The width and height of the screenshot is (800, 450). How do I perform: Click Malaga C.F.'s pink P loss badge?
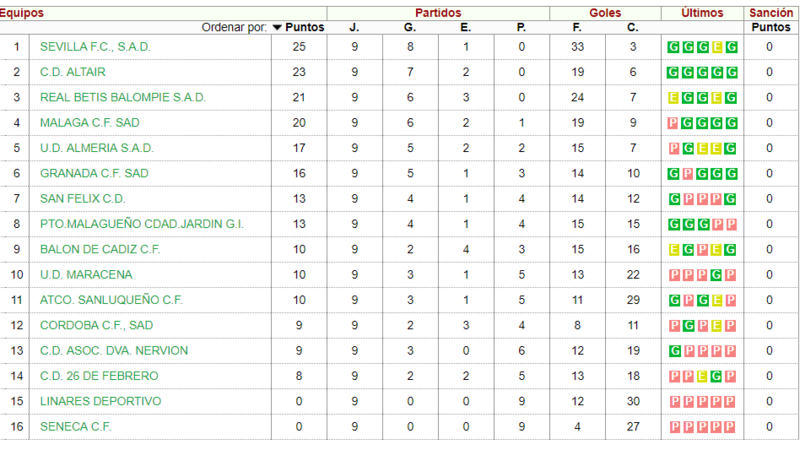pyautogui.click(x=673, y=123)
